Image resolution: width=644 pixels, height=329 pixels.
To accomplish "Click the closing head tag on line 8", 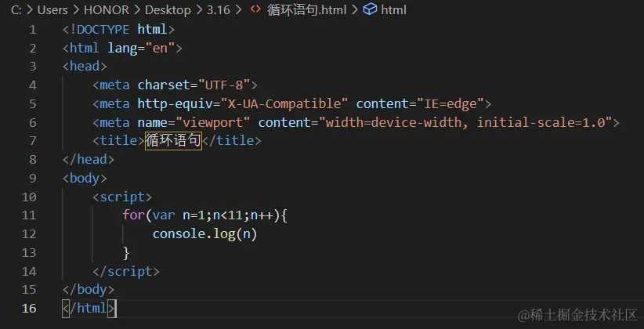I will tap(89, 159).
